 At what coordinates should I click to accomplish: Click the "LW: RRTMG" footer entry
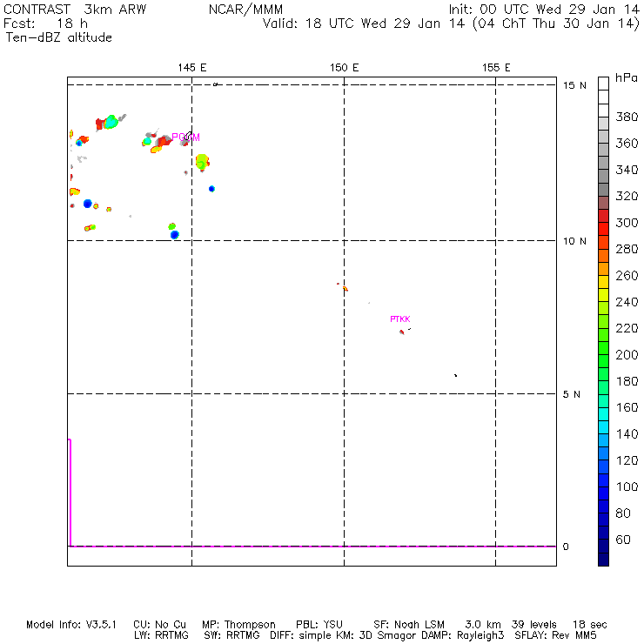coord(161,635)
